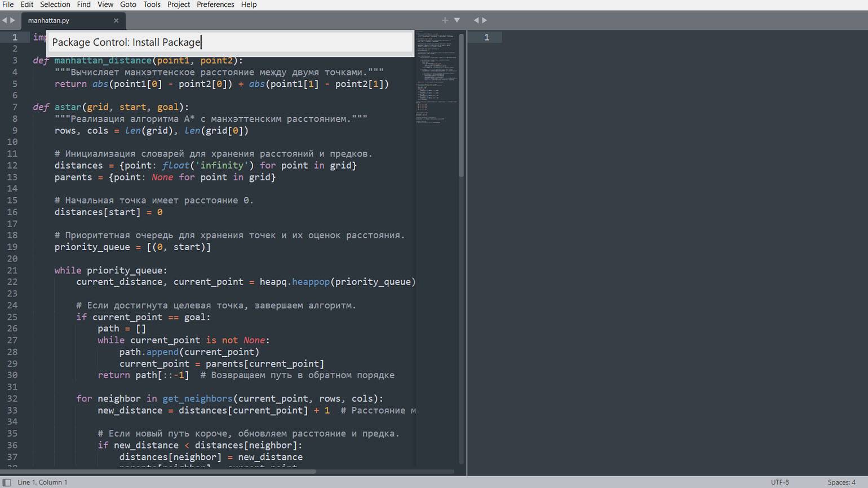This screenshot has height=488, width=868.
Task: Click the next tab arrow in right pane
Action: [485, 20]
